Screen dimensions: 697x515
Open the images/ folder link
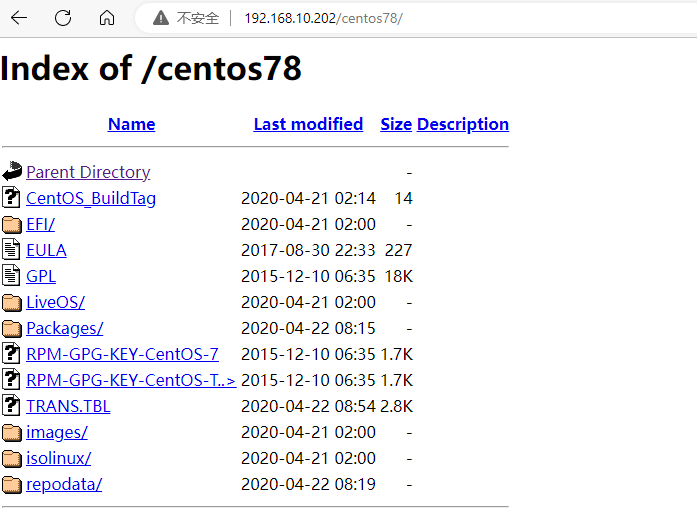(56, 432)
